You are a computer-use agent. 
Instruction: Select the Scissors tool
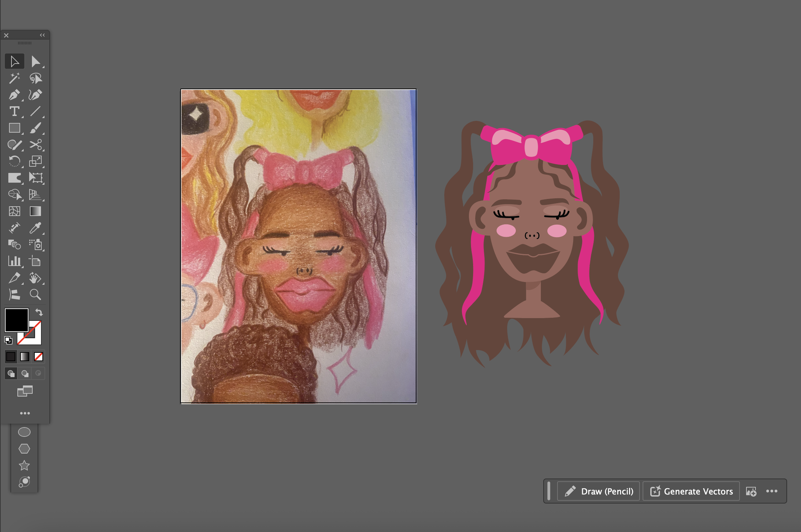click(35, 144)
